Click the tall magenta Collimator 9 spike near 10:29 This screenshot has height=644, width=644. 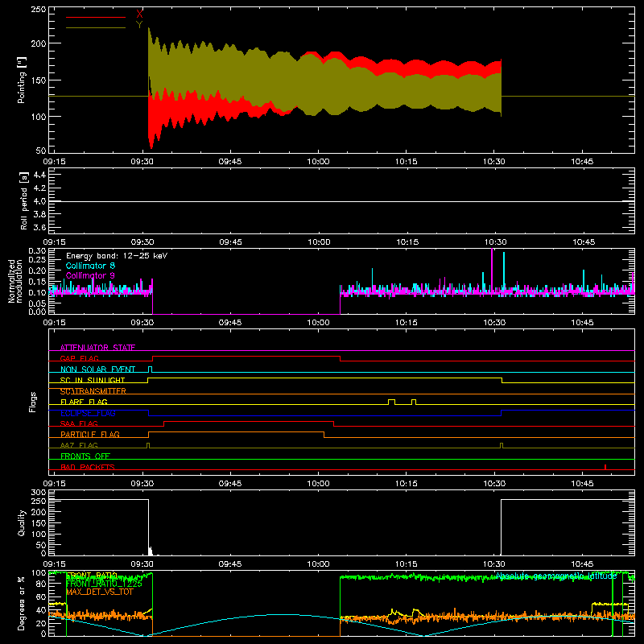[492, 271]
